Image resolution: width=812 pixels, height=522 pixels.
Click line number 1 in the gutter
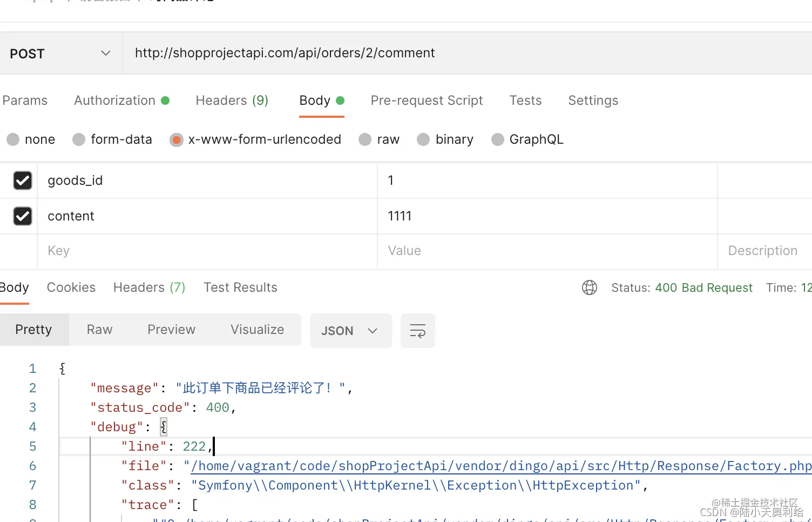click(32, 369)
